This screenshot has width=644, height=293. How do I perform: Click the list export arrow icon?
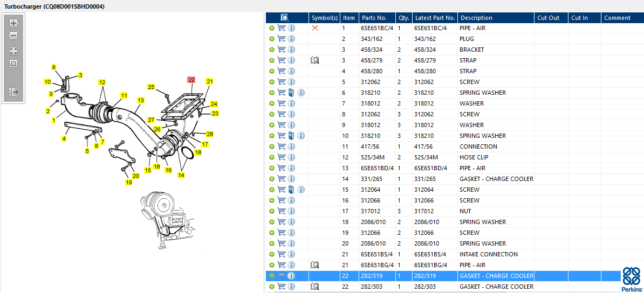tap(13, 92)
